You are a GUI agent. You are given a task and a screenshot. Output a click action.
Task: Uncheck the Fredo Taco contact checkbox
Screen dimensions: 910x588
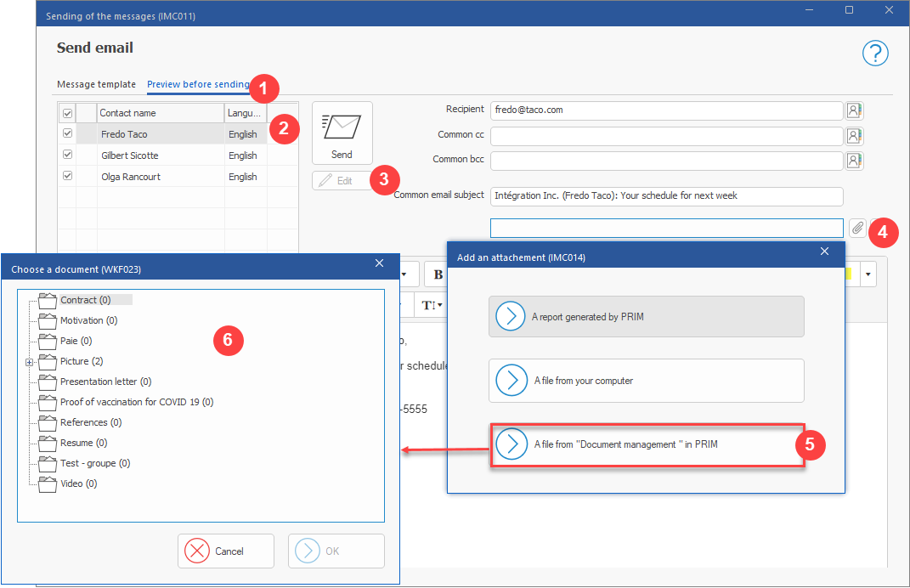pos(67,133)
